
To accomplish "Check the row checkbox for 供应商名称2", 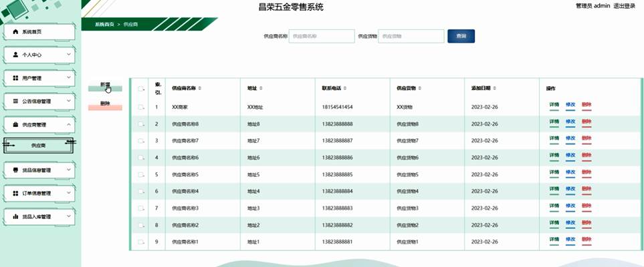I will 140,225.
